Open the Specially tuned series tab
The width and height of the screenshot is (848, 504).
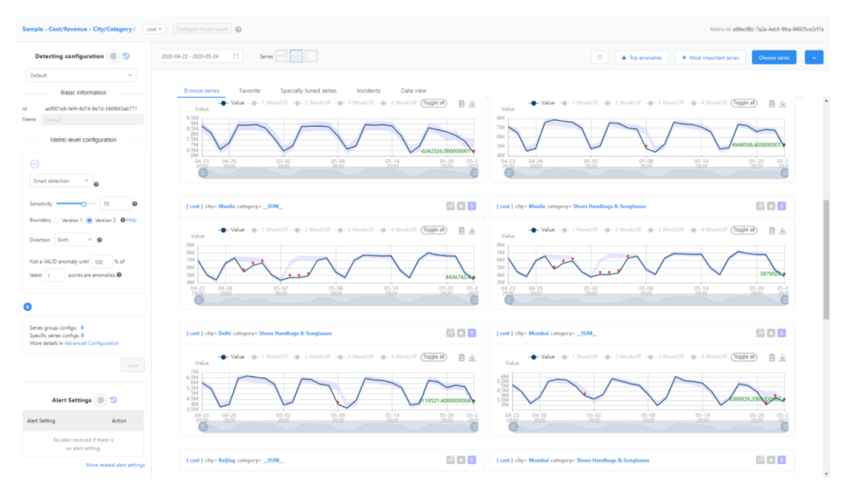point(308,90)
